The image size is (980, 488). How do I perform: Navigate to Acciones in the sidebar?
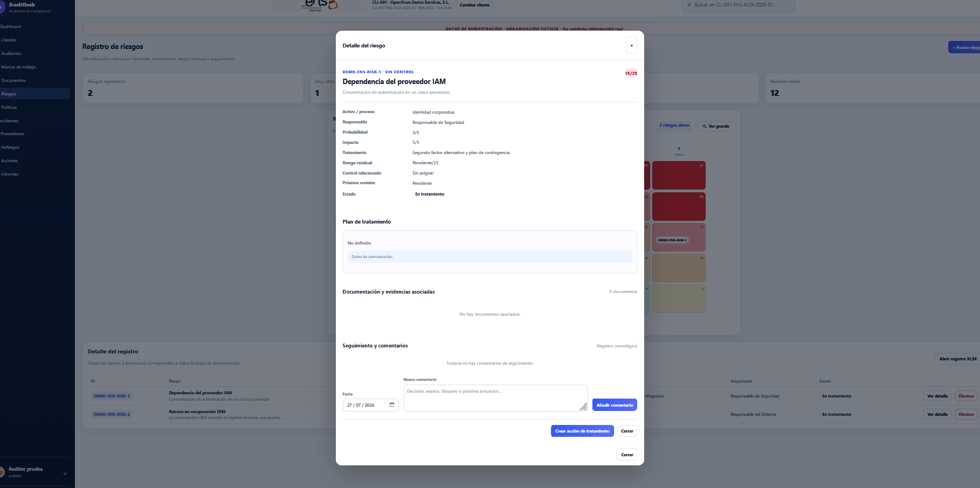[9, 161]
